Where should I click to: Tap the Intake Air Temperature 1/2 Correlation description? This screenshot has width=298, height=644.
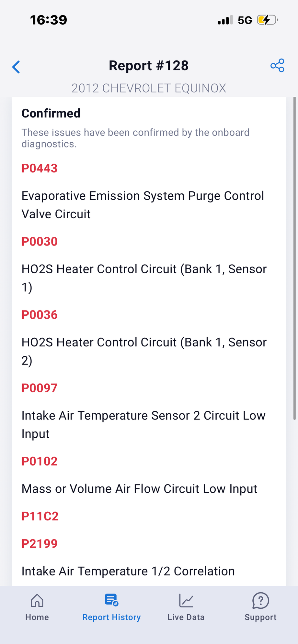click(x=128, y=571)
